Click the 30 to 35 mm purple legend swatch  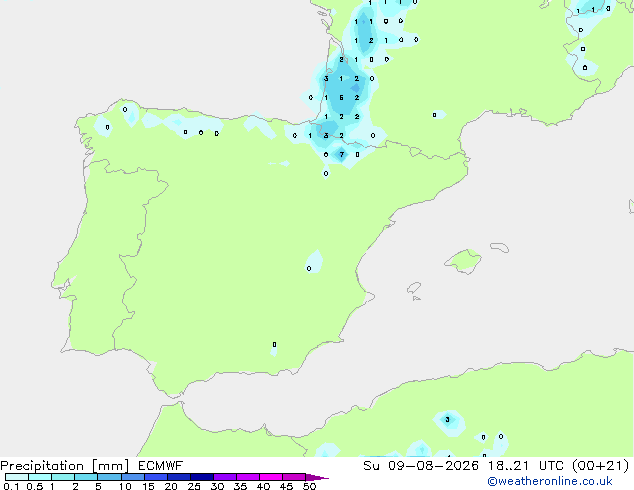[x=225, y=477]
